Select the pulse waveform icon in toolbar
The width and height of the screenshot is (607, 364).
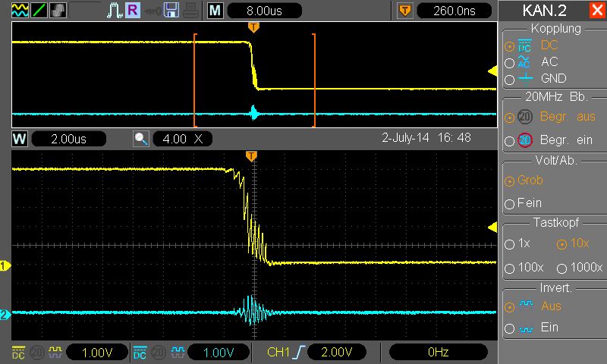[x=114, y=11]
